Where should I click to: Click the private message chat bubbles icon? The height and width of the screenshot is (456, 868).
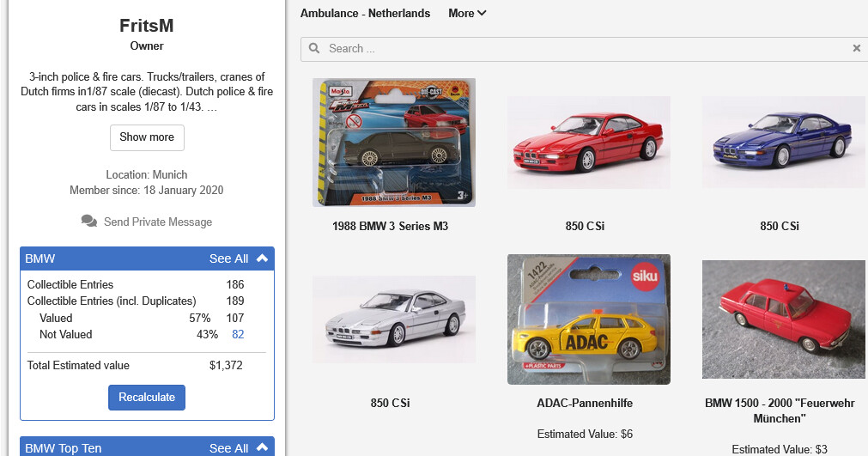89,222
